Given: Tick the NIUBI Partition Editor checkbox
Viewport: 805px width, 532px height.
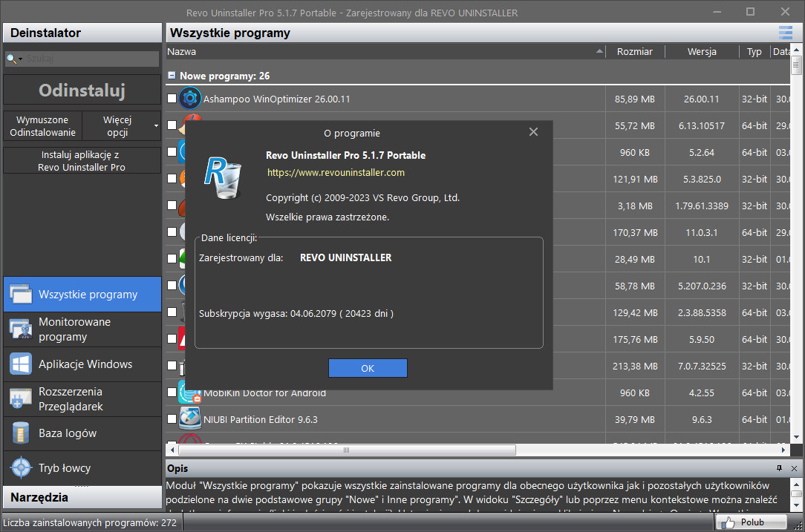Looking at the screenshot, I should (172, 418).
